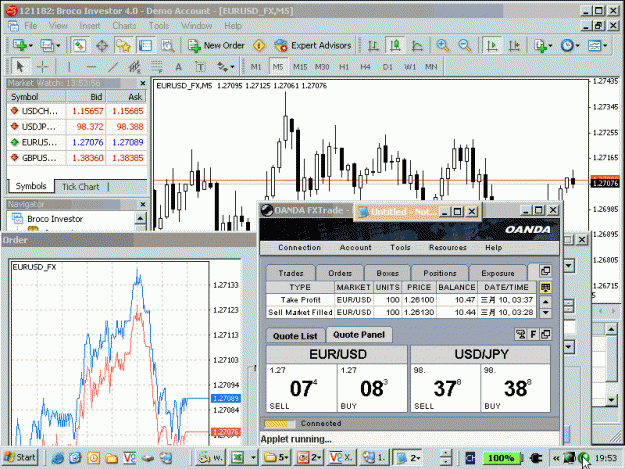Screen dimensions: 625x469
Task: Draw a vertical line tool
Action: [69, 67]
